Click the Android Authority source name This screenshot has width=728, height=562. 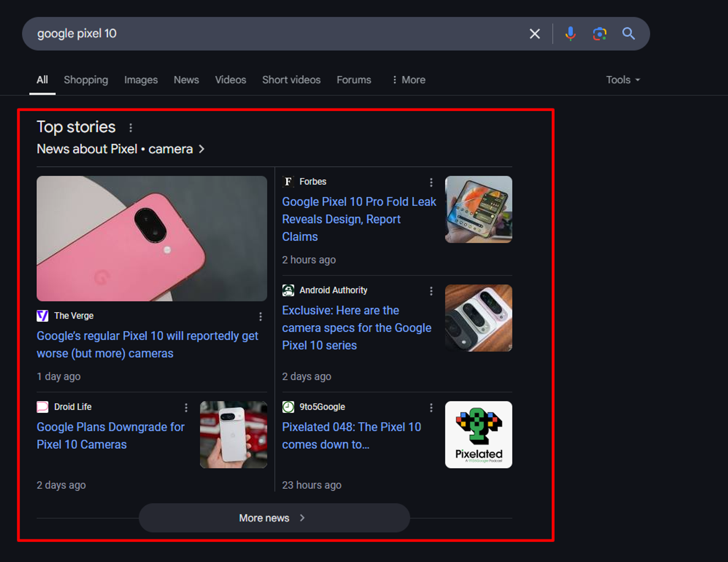tap(333, 290)
